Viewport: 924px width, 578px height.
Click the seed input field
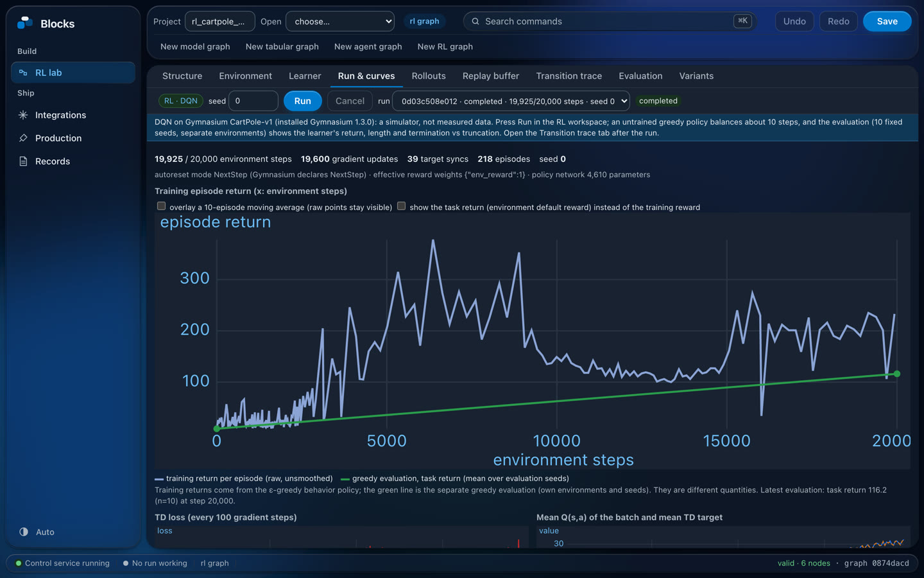[x=253, y=101]
